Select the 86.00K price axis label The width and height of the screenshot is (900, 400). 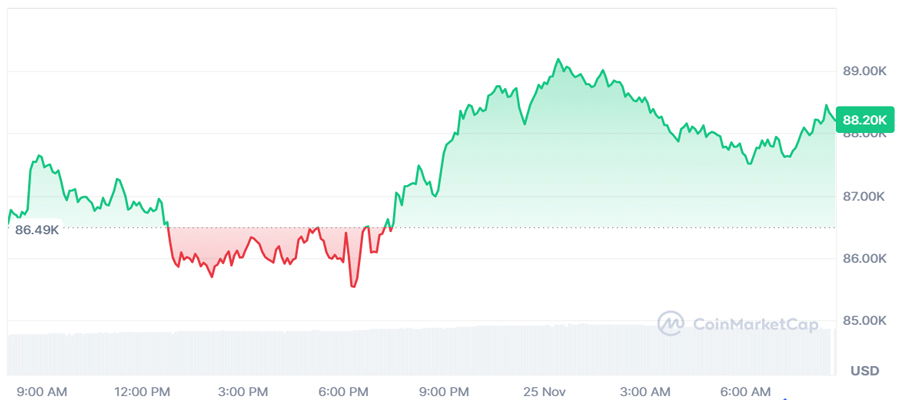click(x=864, y=259)
